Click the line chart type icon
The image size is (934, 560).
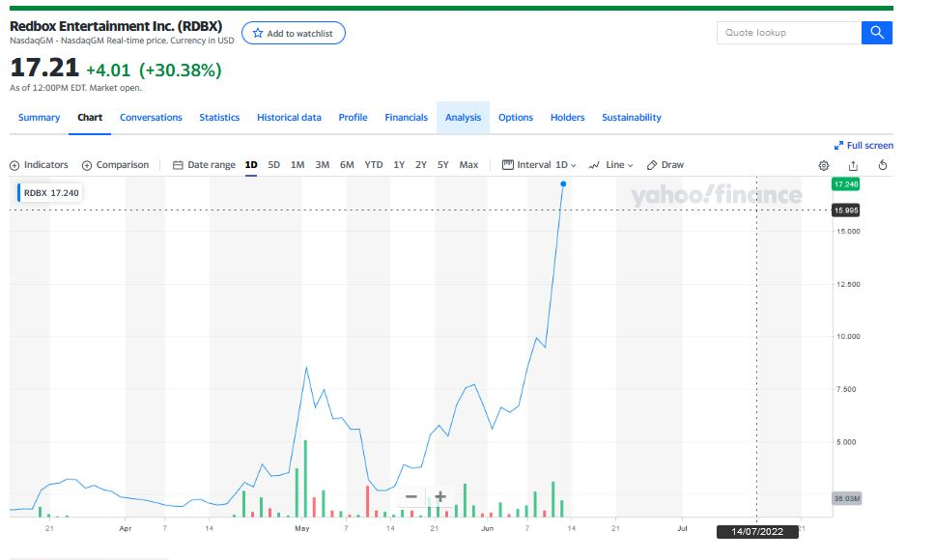594,165
